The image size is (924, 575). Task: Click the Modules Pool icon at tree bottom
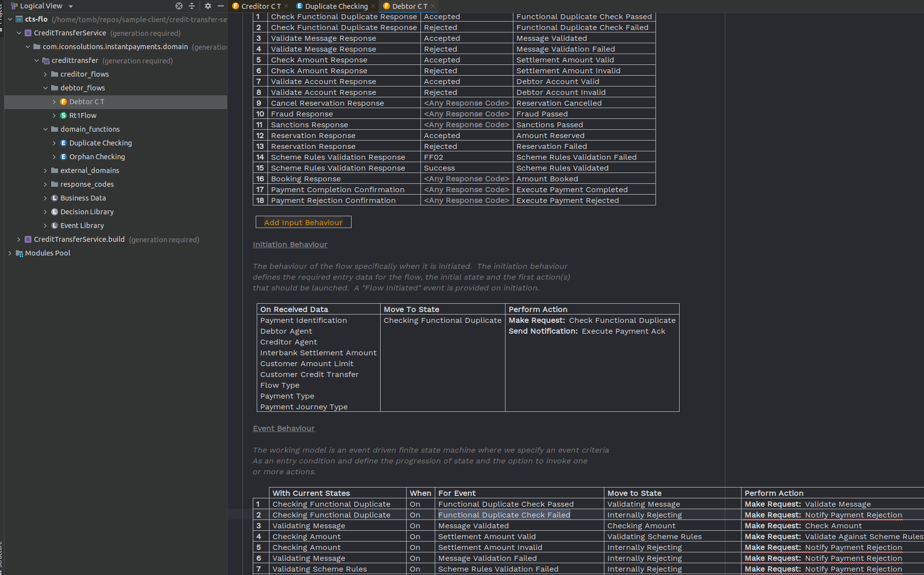(x=20, y=253)
